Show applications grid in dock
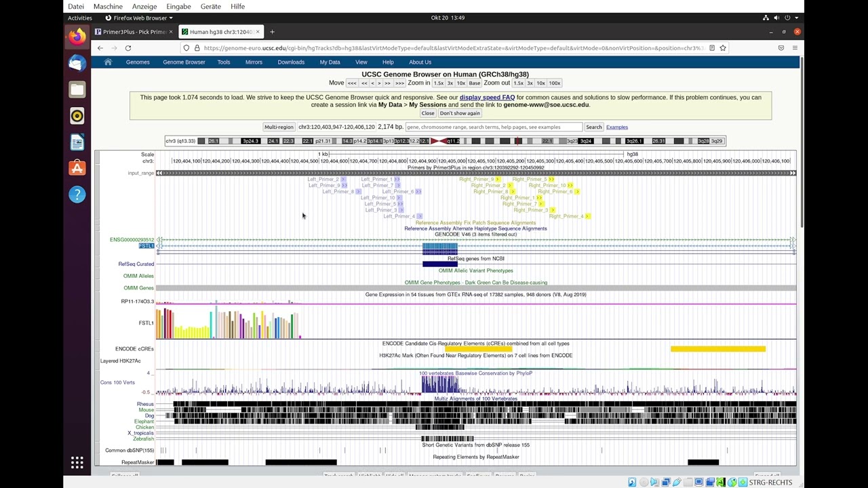Viewport: 868px width, 488px height. 77,463
